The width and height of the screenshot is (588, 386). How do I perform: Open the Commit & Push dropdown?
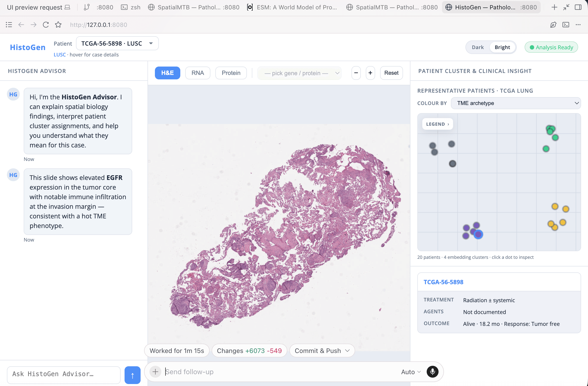coord(322,351)
